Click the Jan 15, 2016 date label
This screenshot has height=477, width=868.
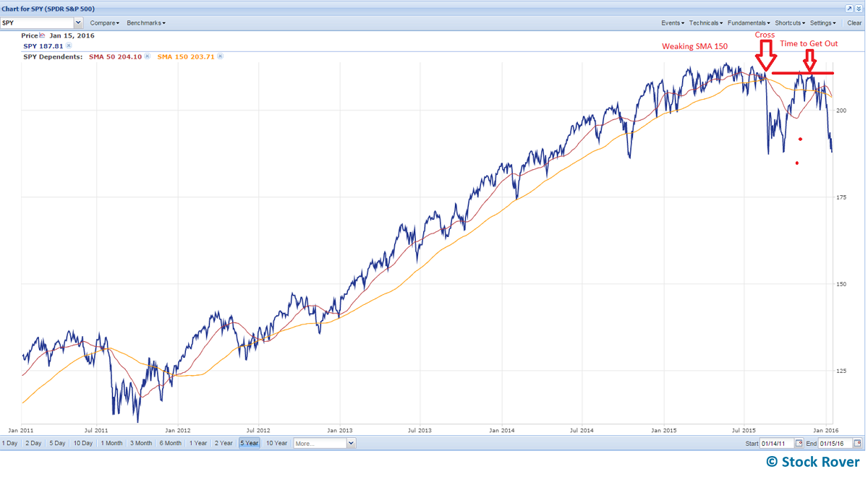(x=72, y=35)
